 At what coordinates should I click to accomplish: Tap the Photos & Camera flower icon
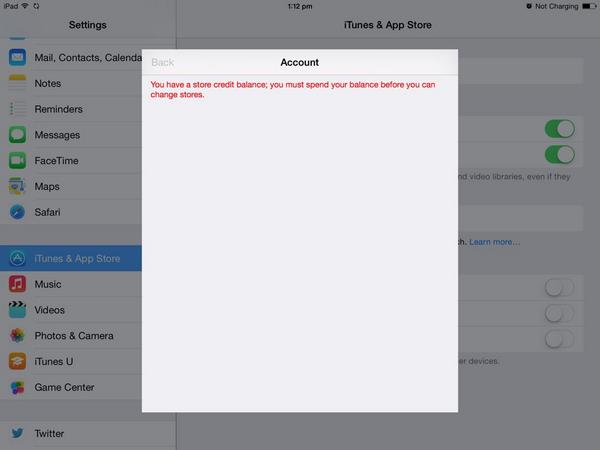click(x=17, y=336)
